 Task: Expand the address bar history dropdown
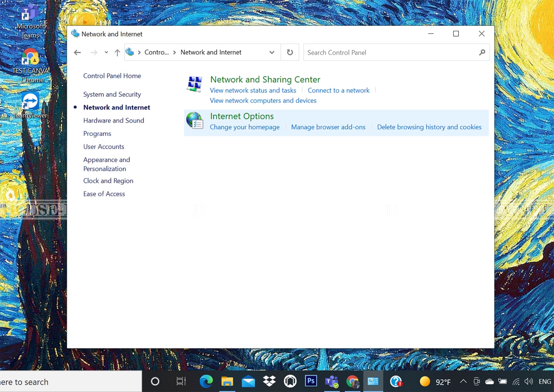coord(272,52)
